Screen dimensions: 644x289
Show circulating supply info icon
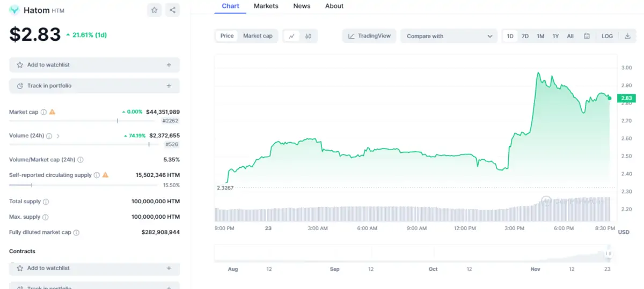(x=97, y=175)
